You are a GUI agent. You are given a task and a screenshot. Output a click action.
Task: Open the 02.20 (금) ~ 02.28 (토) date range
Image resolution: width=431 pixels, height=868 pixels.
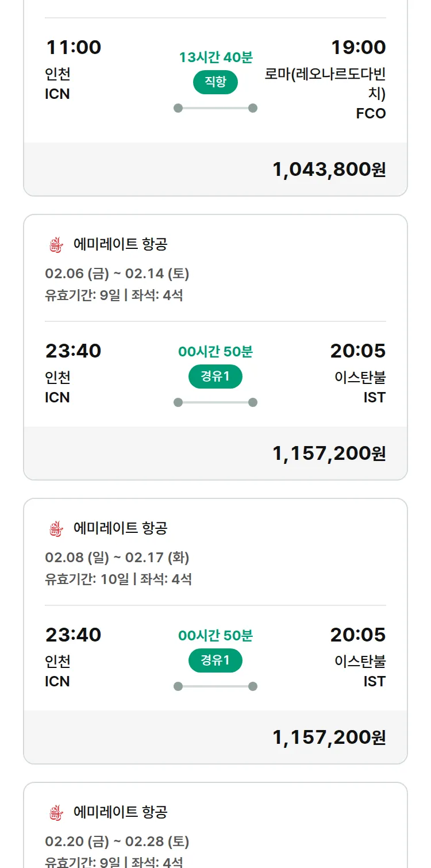coord(117,842)
